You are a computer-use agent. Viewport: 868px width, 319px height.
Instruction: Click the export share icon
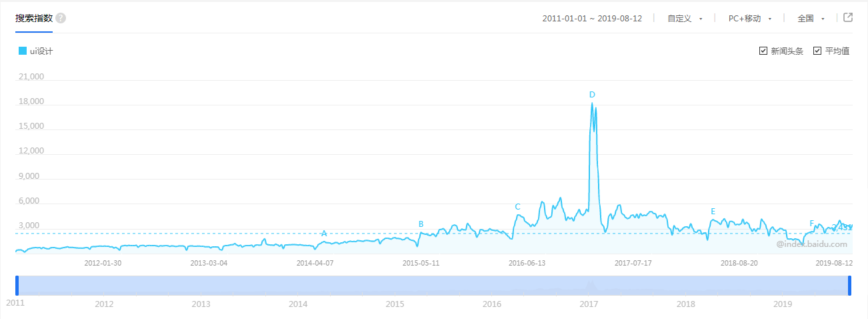(x=848, y=18)
